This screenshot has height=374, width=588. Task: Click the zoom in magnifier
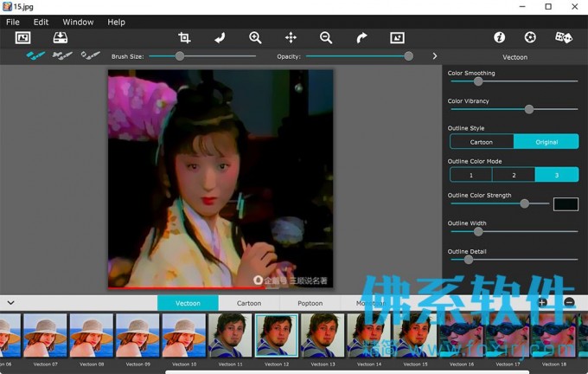[255, 37]
